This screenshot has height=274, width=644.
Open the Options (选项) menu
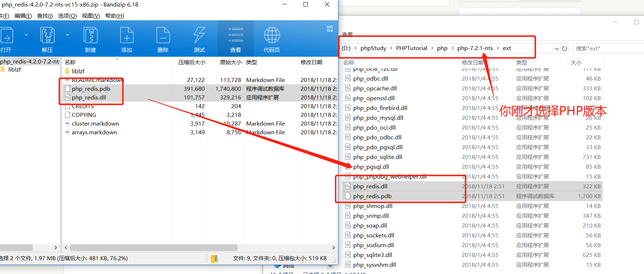[x=68, y=16]
